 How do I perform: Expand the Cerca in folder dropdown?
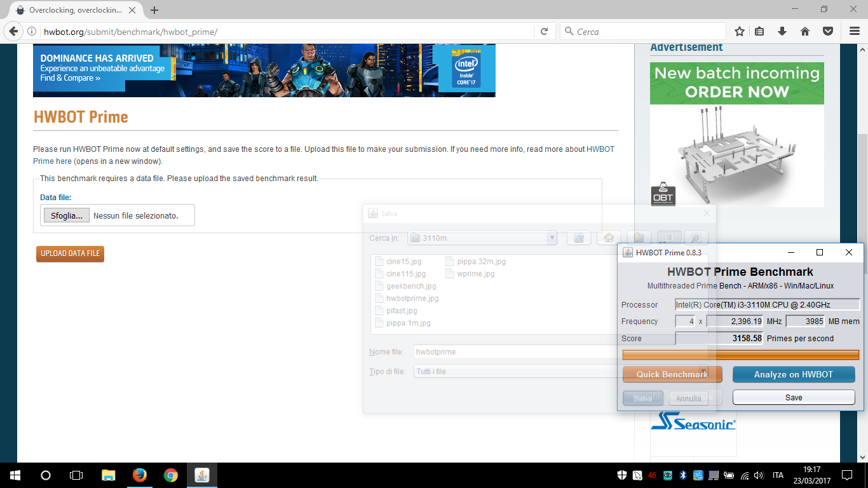(552, 238)
